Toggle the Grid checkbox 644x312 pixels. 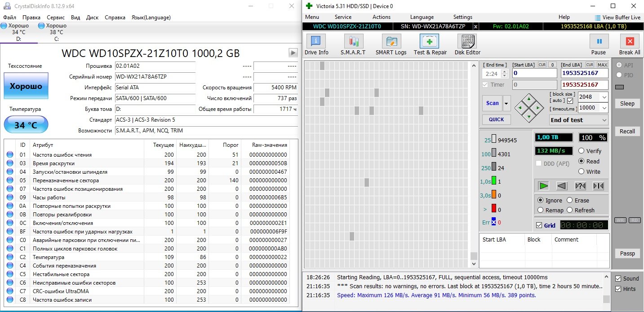click(x=539, y=225)
